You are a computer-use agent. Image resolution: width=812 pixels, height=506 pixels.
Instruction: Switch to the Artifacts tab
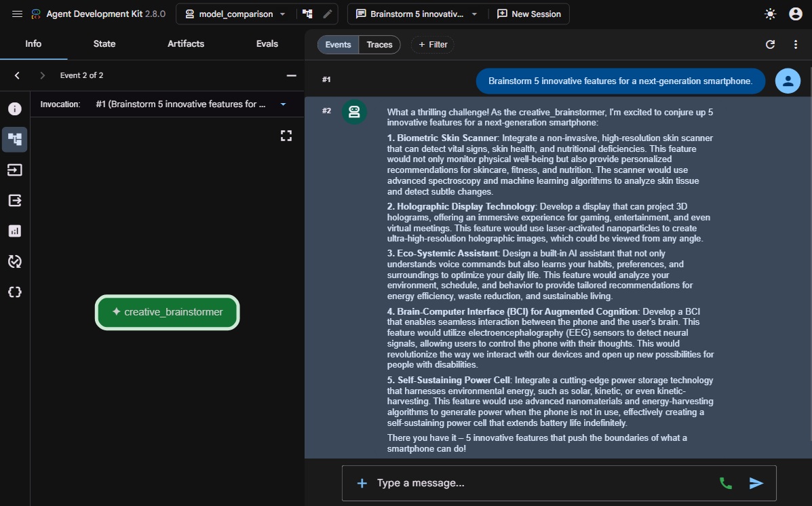tap(185, 44)
